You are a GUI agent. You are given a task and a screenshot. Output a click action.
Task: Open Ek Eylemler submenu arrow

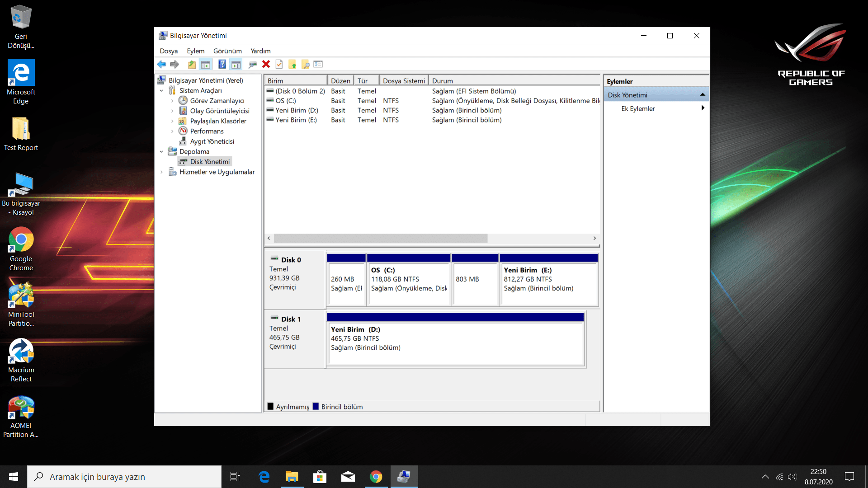click(x=703, y=108)
